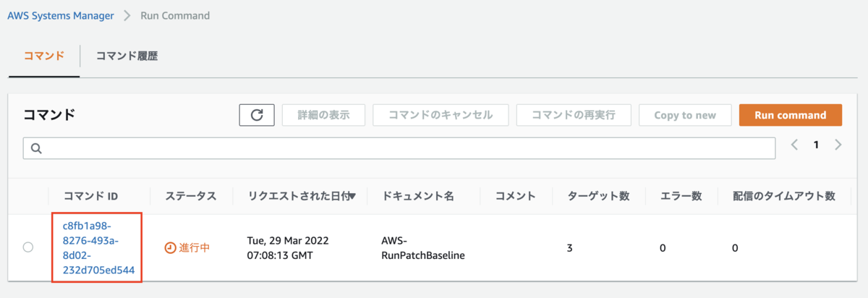Screen dimensions: 868x298
Task: Click the in-progress clock status icon
Action: (170, 247)
